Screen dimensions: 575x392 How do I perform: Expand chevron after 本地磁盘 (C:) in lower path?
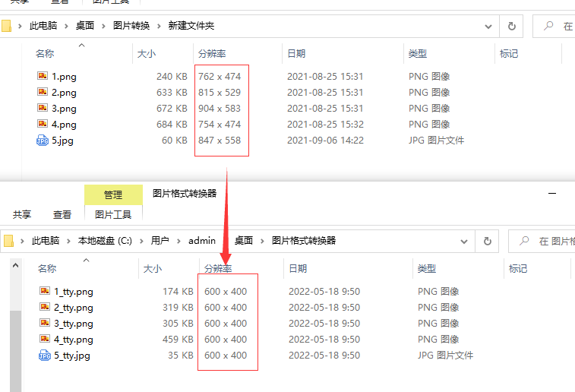(141, 241)
